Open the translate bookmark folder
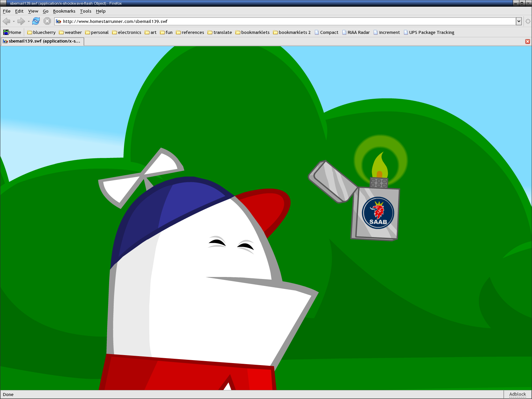Image resolution: width=532 pixels, height=399 pixels. point(220,32)
